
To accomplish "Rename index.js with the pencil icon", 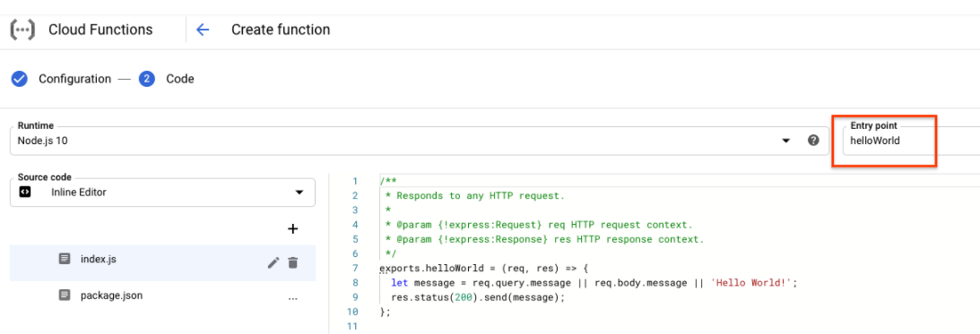I will [x=273, y=263].
